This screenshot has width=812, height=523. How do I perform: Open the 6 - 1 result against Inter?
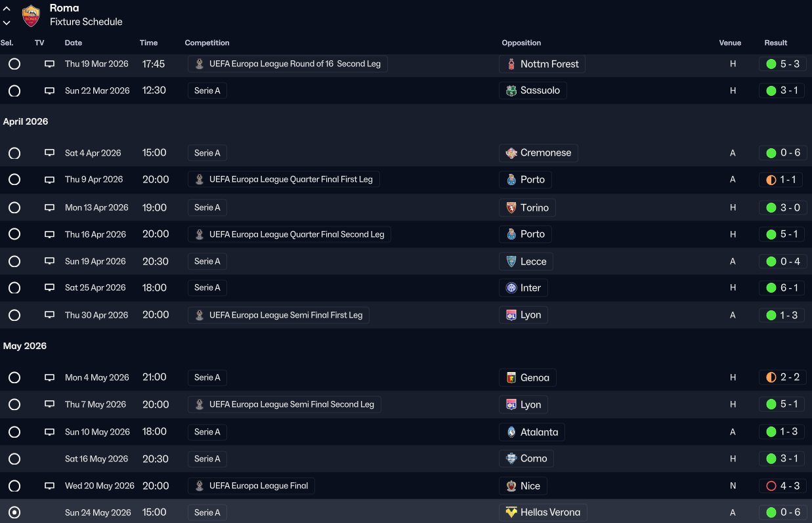tap(788, 288)
